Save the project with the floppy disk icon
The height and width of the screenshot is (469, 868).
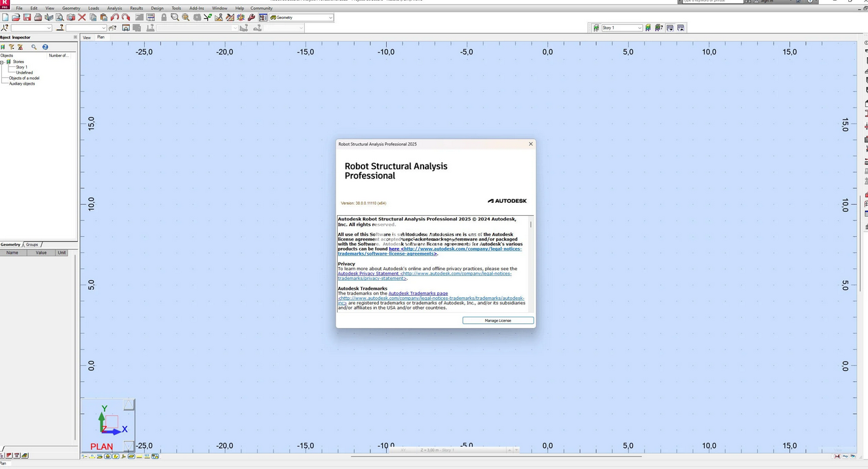[27, 18]
